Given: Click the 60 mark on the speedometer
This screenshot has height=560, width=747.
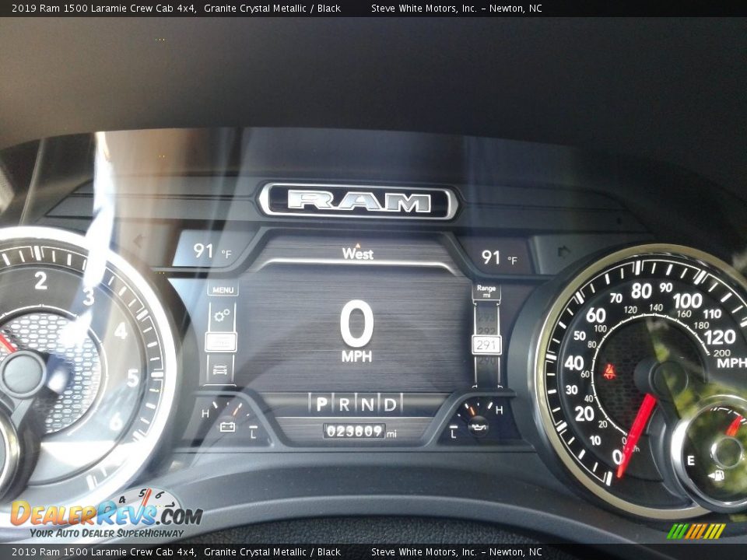Looking at the screenshot, I should pyautogui.click(x=595, y=315).
